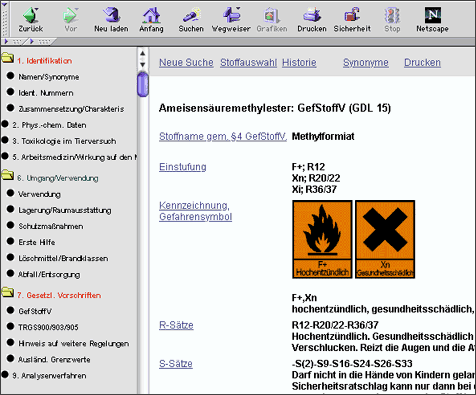The image size is (476, 395).
Task: Click bullet beside Erste Hilfe
Action: [10, 241]
